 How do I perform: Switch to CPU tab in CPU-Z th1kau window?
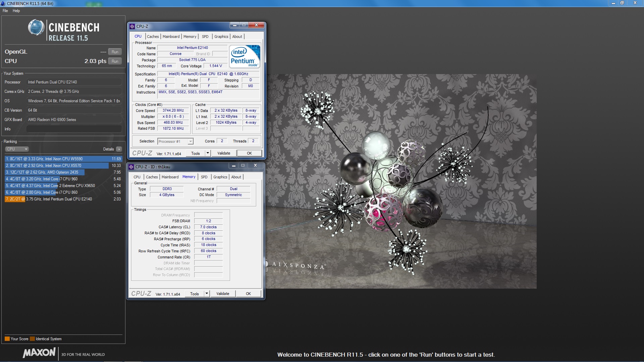[x=137, y=177]
